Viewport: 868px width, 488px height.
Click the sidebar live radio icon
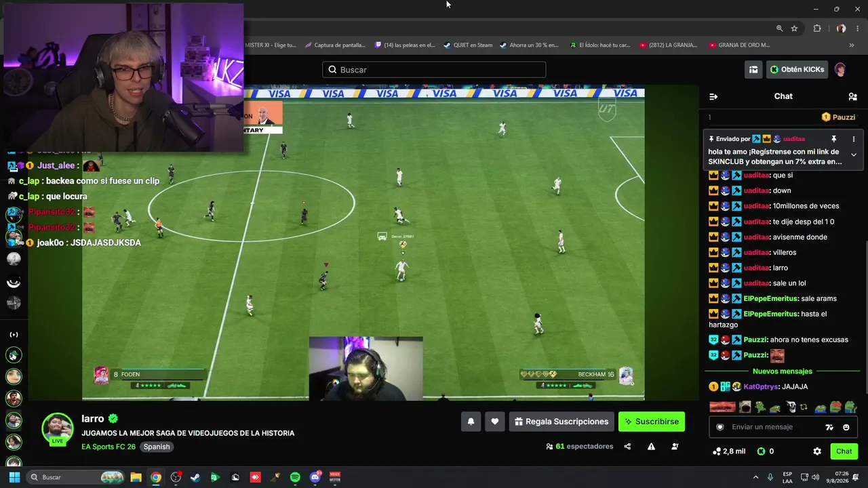pos(14,335)
